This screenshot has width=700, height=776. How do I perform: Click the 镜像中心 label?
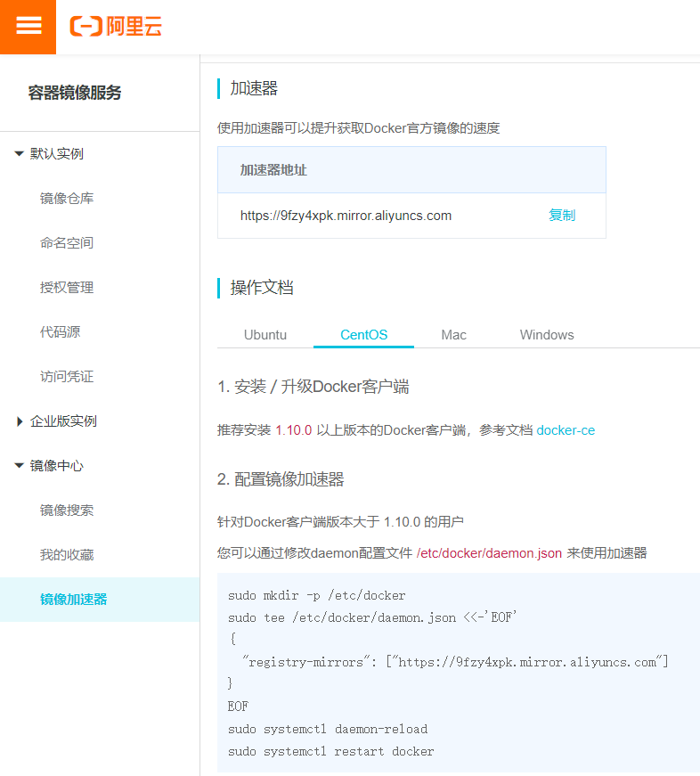[56, 466]
